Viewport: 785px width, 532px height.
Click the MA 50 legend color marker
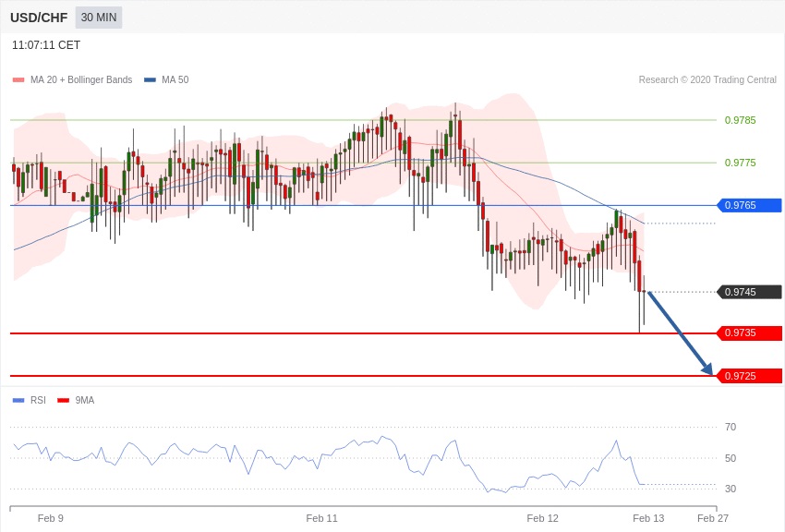tap(150, 80)
